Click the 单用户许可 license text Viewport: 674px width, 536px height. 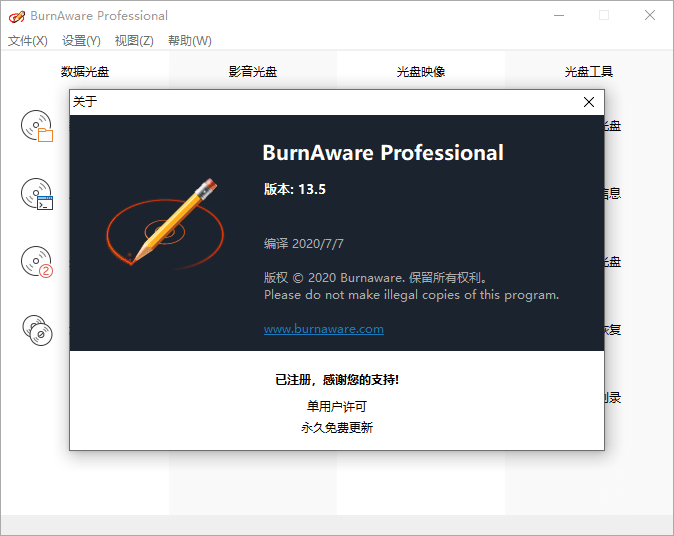click(x=337, y=406)
